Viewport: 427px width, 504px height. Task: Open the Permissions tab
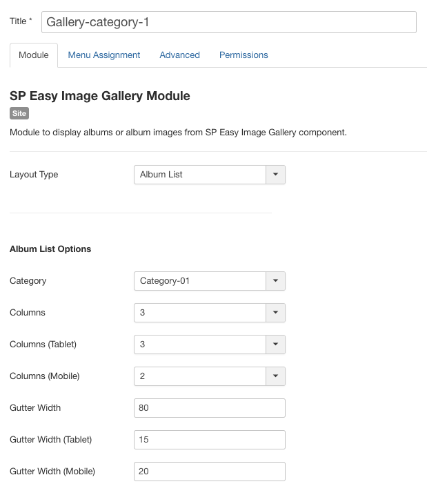click(244, 55)
